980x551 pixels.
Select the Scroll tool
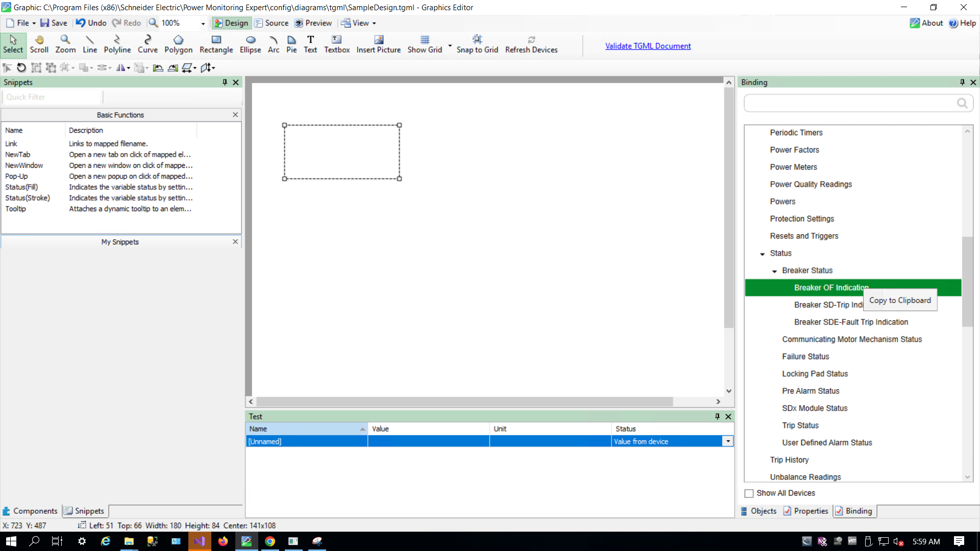point(39,44)
